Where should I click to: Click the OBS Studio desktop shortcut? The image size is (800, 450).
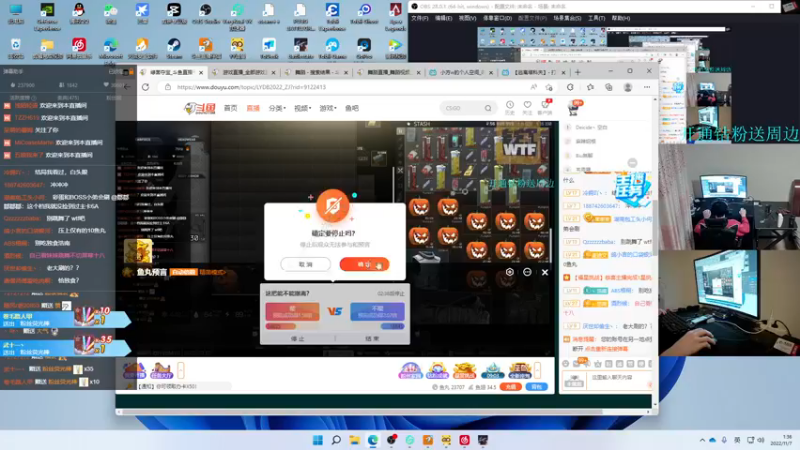206,14
